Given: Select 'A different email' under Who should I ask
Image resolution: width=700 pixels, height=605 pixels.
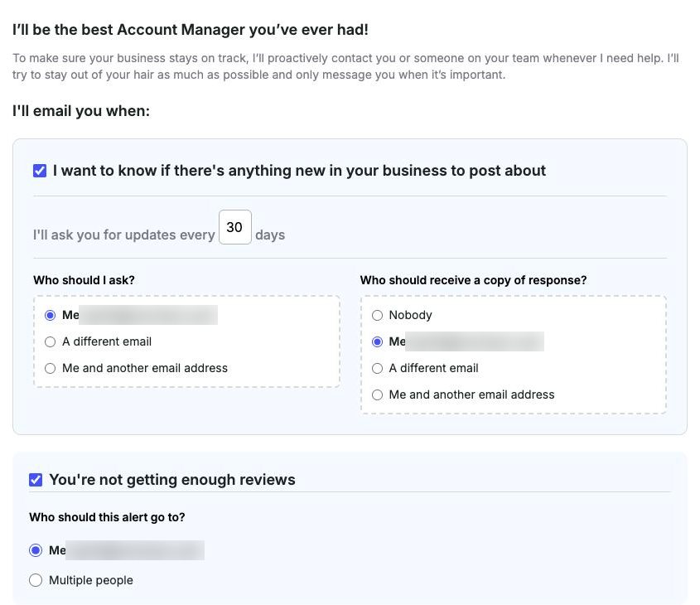Looking at the screenshot, I should 50,342.
